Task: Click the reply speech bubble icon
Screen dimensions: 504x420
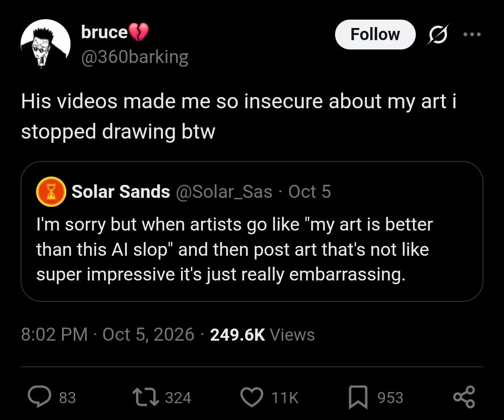Action: (x=39, y=397)
